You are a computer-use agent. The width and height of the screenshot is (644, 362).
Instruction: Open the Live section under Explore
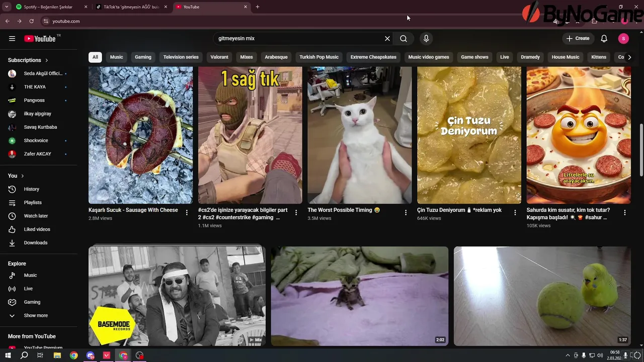39,289
